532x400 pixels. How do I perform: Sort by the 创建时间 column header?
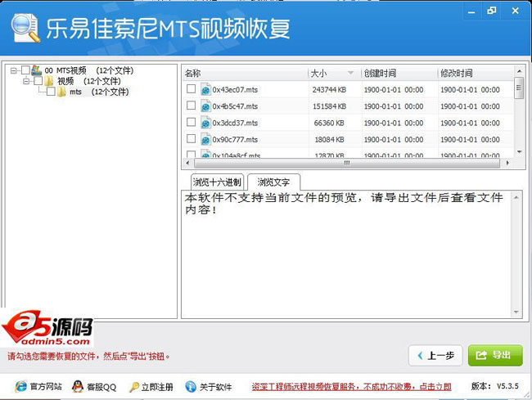(x=399, y=73)
